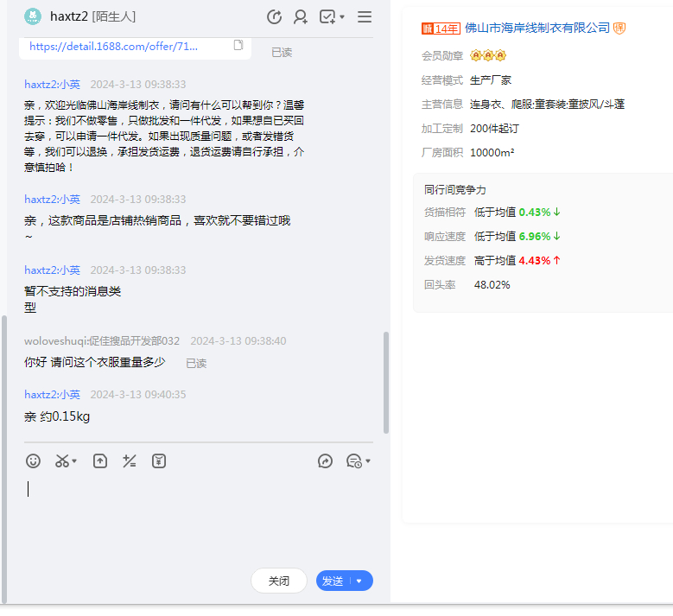Click the forward message arrow icon

coord(326,461)
